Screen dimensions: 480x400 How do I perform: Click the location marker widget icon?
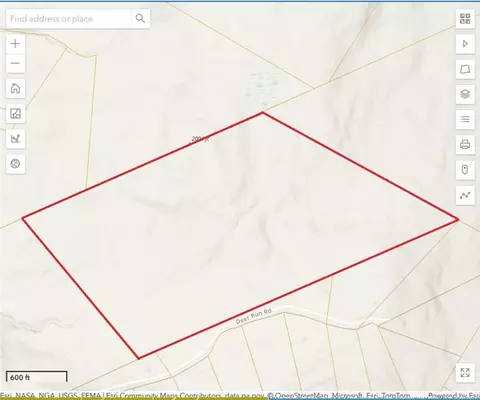[465, 170]
